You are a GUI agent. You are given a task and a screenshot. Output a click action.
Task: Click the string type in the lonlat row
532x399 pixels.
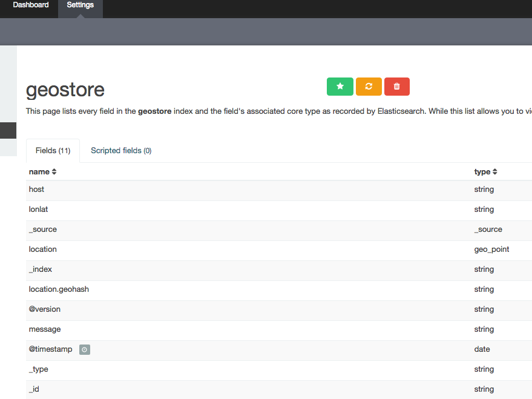484,209
